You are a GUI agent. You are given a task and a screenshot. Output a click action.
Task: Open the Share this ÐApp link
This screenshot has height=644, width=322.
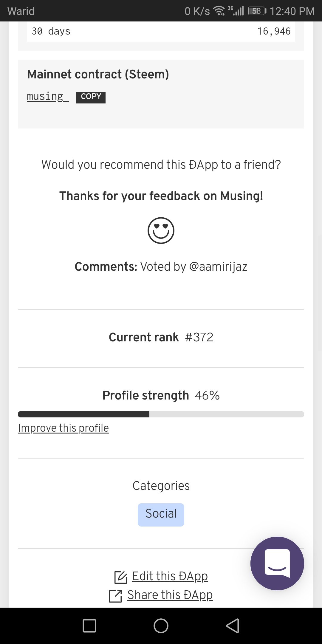point(170,595)
